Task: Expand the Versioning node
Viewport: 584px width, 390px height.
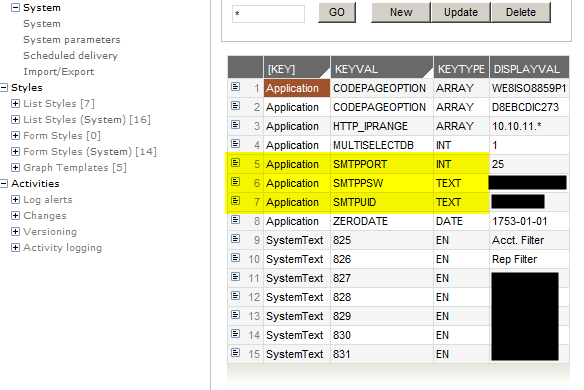Action: point(15,232)
